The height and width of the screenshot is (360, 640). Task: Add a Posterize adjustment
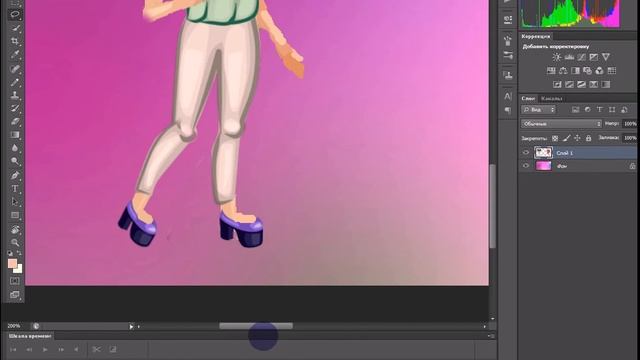[569, 84]
